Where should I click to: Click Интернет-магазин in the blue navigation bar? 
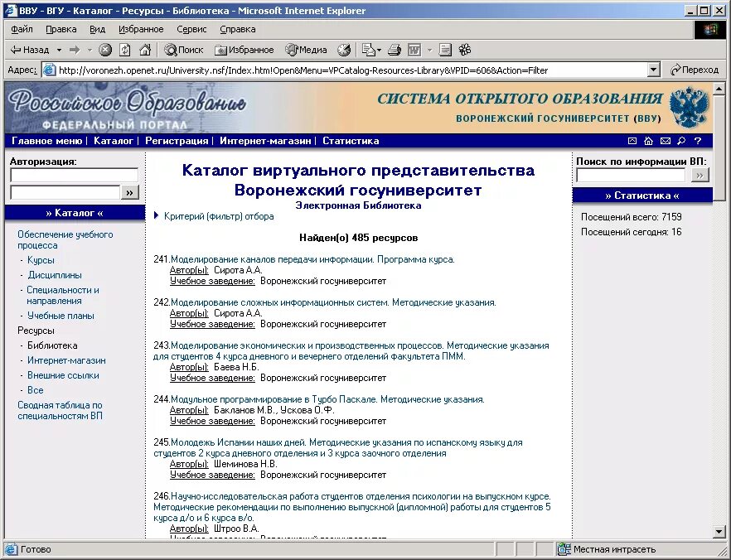coord(265,141)
